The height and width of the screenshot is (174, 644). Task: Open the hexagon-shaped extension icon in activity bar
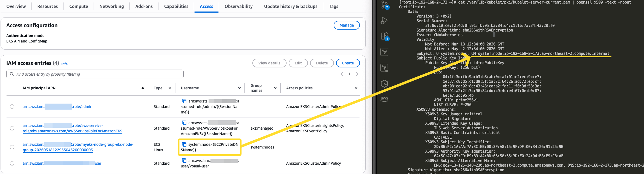(x=385, y=84)
